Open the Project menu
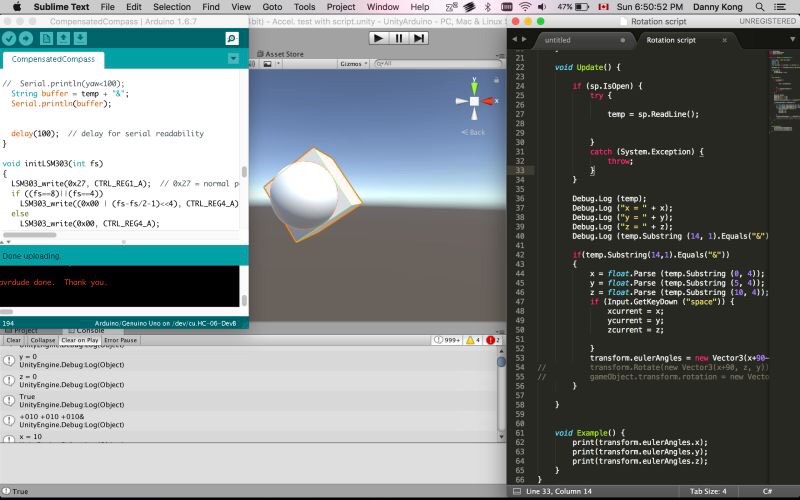The image size is (800, 500). point(341,7)
